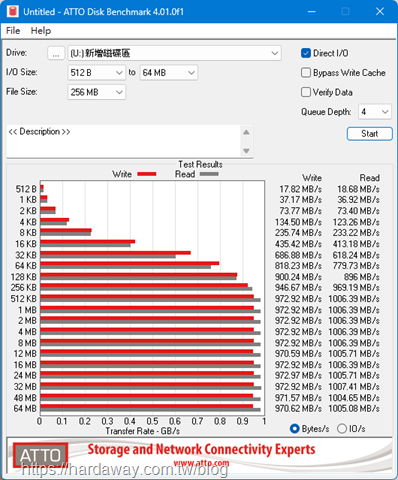Viewport: 398px width, 480px height.
Task: Click the 64 KB write value 818.23 MB/s
Action: tap(298, 266)
